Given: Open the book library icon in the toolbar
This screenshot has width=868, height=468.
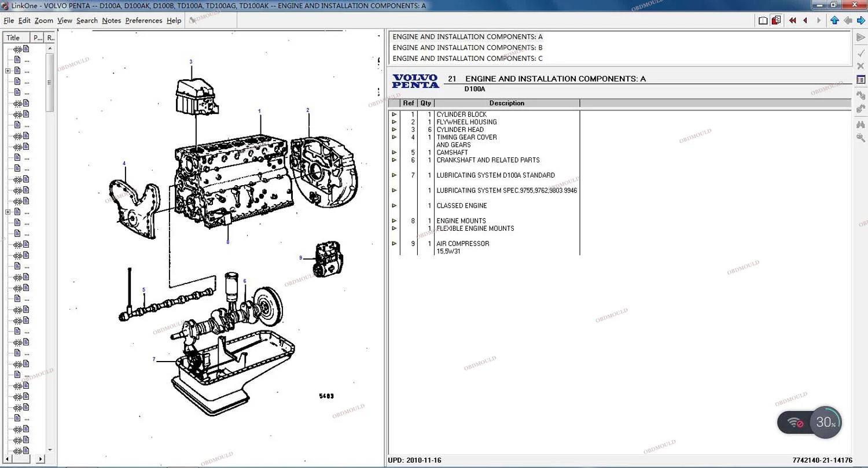Looking at the screenshot, I should [x=763, y=20].
